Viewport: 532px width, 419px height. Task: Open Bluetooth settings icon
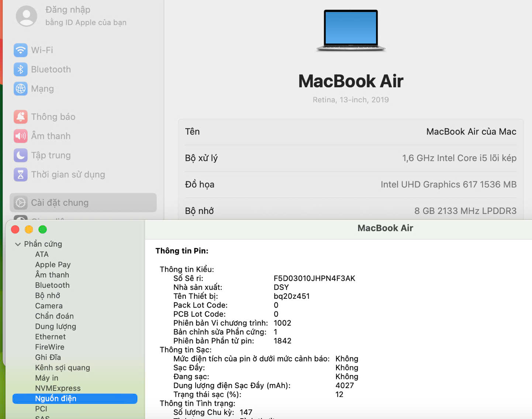(21, 69)
